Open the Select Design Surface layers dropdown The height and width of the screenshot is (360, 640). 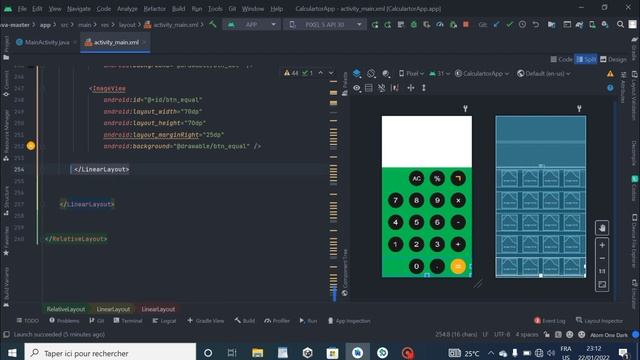tap(357, 73)
